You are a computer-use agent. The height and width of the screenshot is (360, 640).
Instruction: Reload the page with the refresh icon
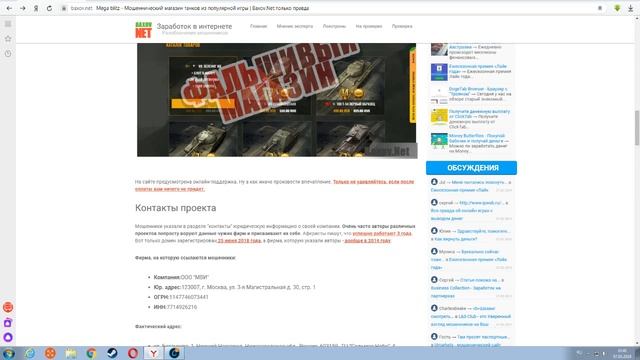point(49,8)
